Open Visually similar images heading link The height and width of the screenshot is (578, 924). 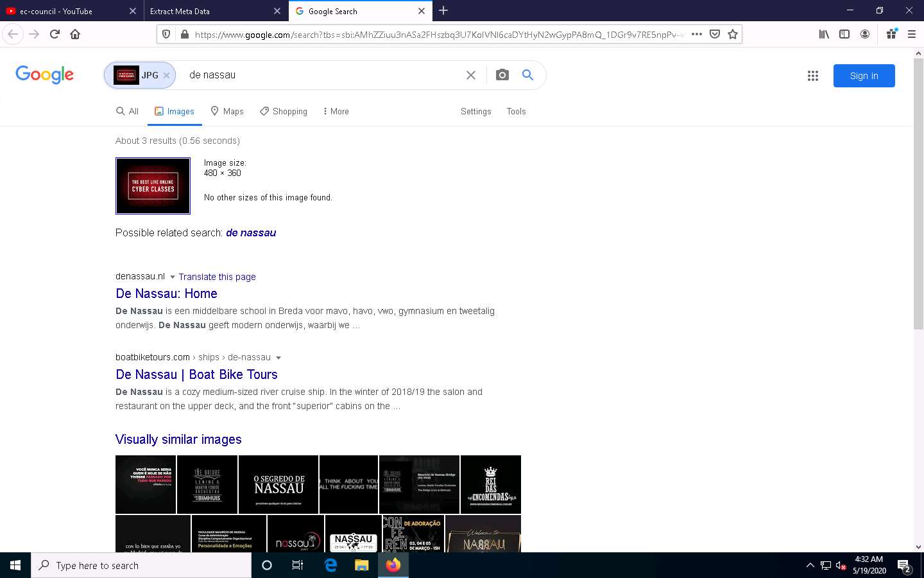[178, 439]
